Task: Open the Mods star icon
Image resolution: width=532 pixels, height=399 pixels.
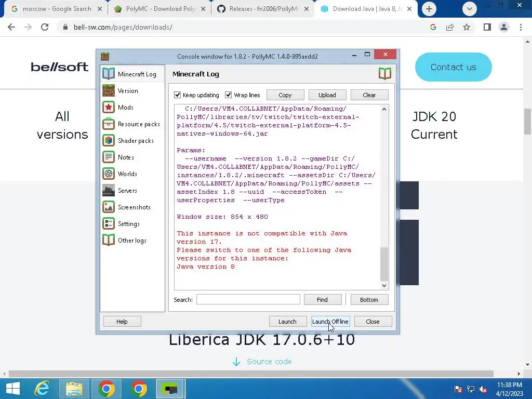Action: (x=109, y=107)
